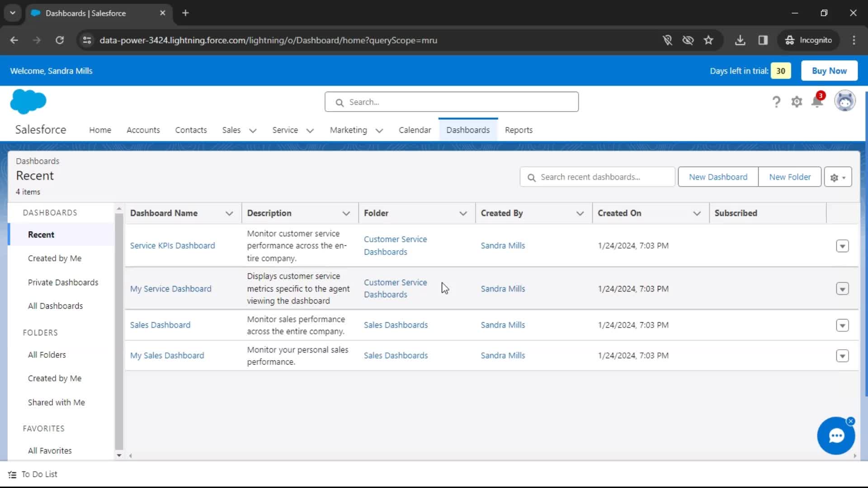Click the Buy Now button

click(x=829, y=71)
